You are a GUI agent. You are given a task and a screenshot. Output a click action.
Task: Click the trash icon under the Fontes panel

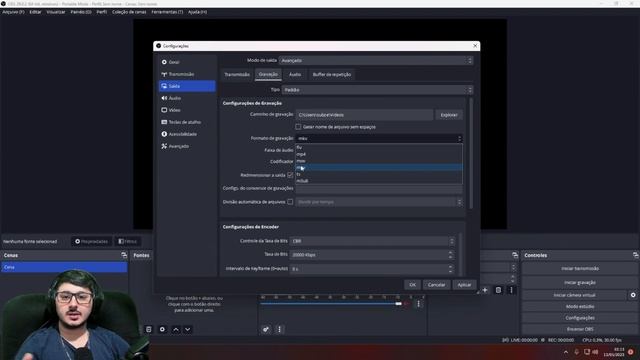point(149,329)
